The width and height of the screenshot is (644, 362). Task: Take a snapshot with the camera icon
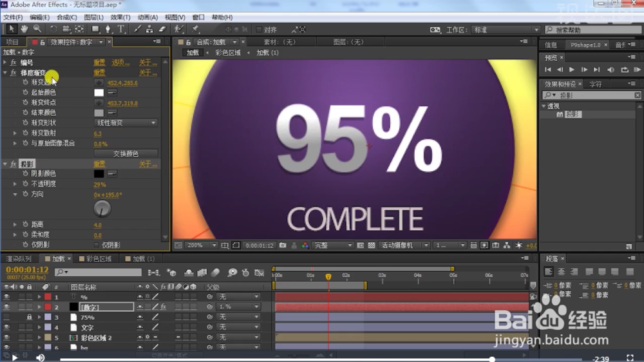click(283, 245)
